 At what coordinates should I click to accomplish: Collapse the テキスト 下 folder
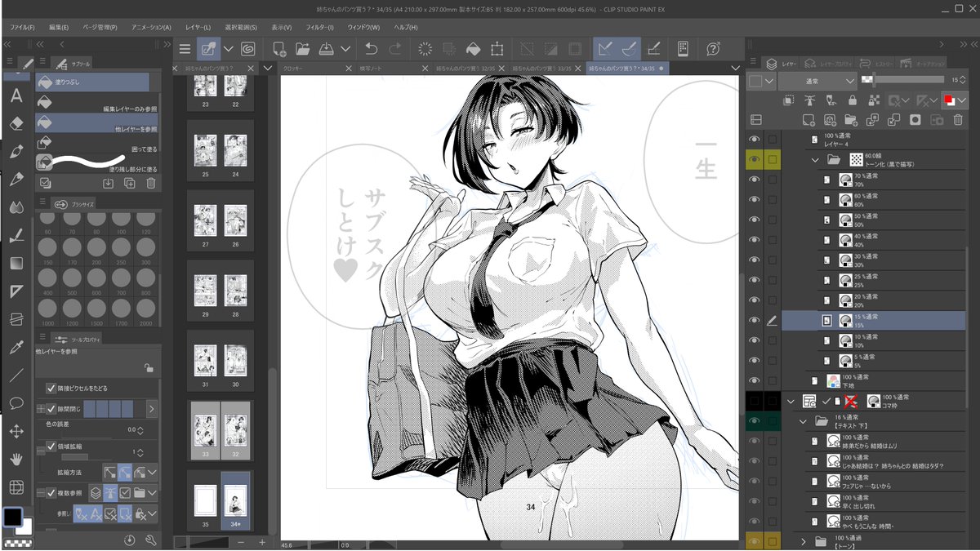(803, 421)
